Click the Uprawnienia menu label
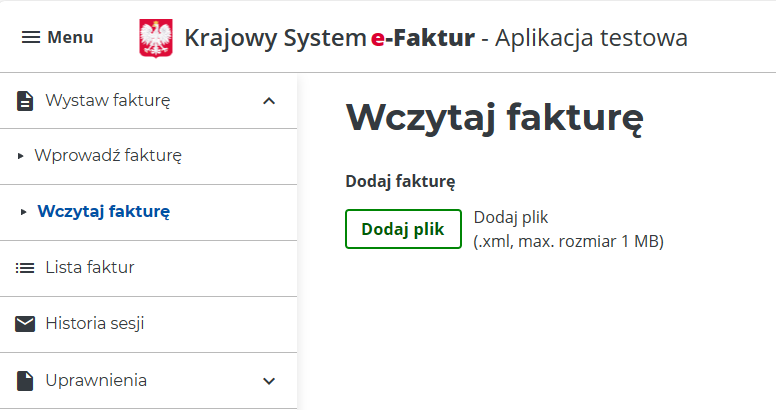776x410 pixels. click(x=96, y=381)
